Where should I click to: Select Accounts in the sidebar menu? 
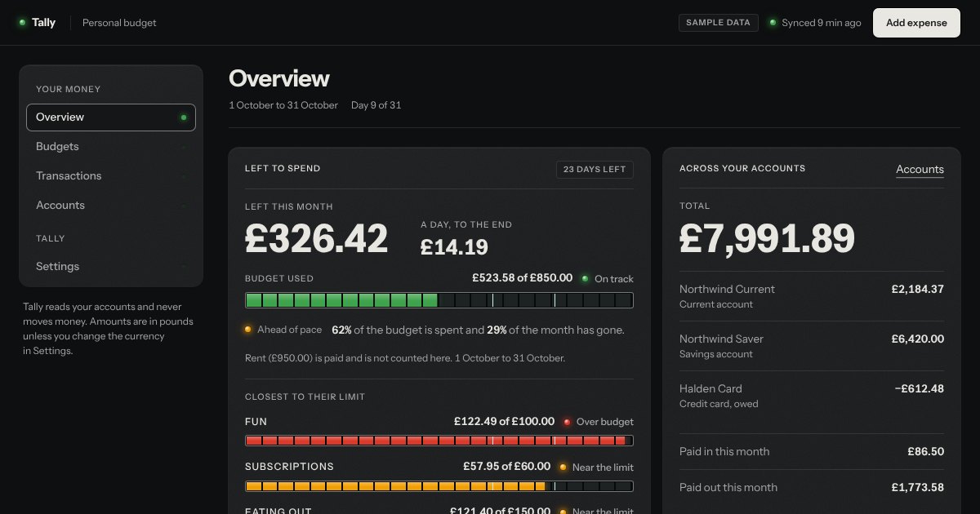111,206
